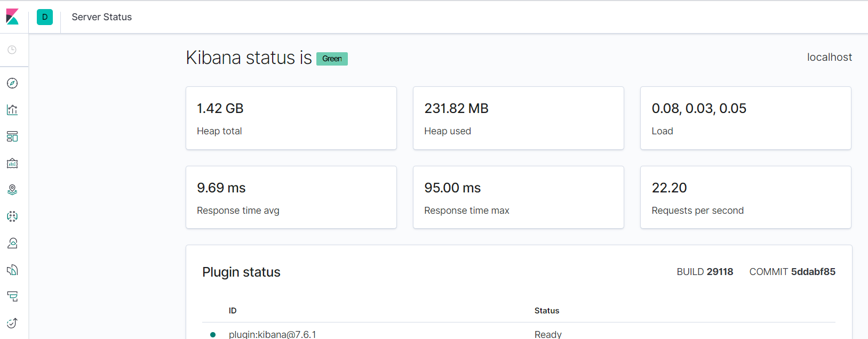Click the Response time avg label
Viewport: 868px width, 339px height.
point(238,211)
